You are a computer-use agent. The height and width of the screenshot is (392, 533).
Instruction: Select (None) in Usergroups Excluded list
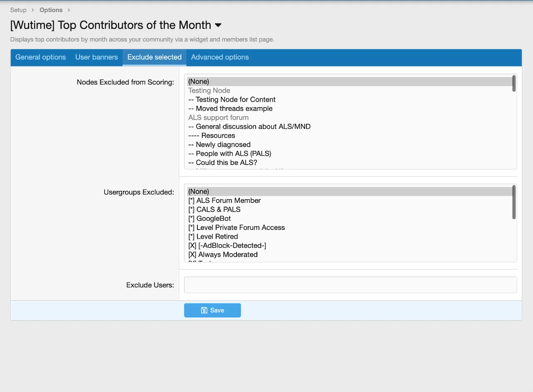pos(199,192)
